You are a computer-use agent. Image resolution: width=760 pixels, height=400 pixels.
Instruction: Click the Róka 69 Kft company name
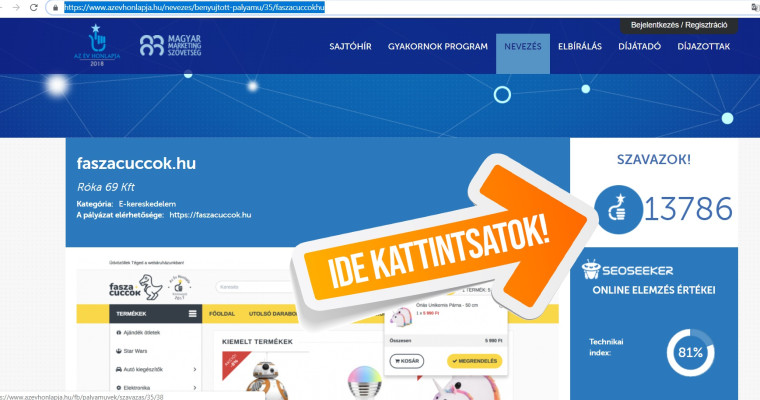click(x=106, y=187)
